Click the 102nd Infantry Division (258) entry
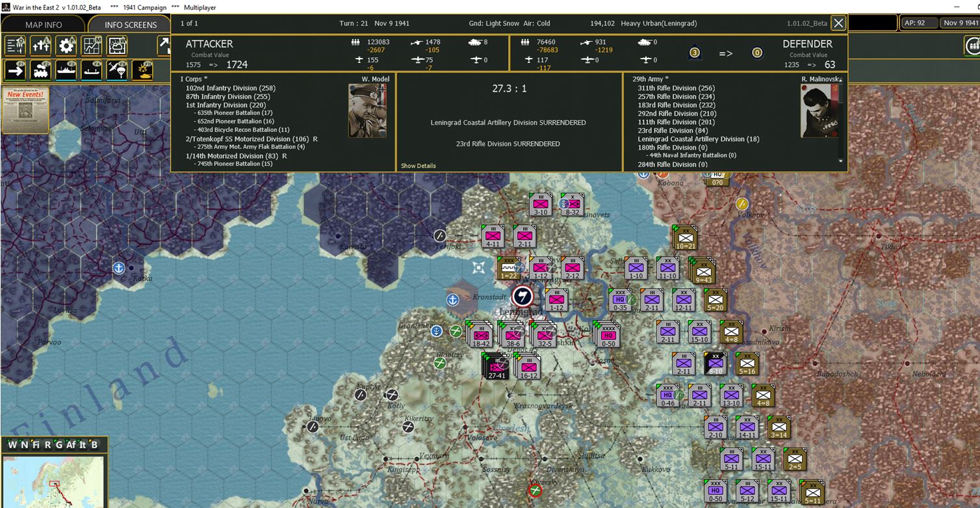This screenshot has width=980, height=508. 231,88
